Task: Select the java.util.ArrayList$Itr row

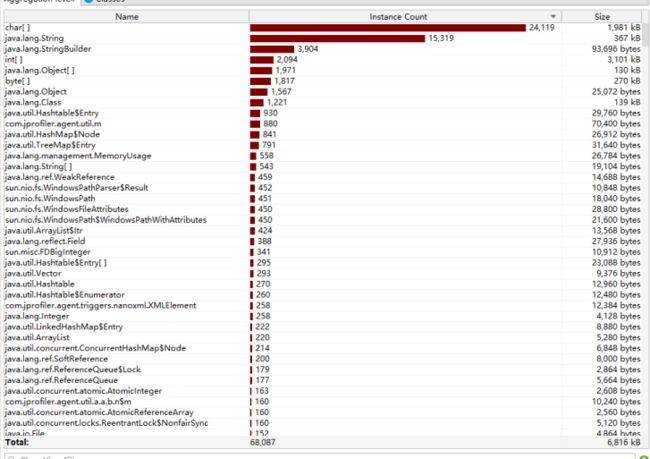Action: pyautogui.click(x=323, y=231)
